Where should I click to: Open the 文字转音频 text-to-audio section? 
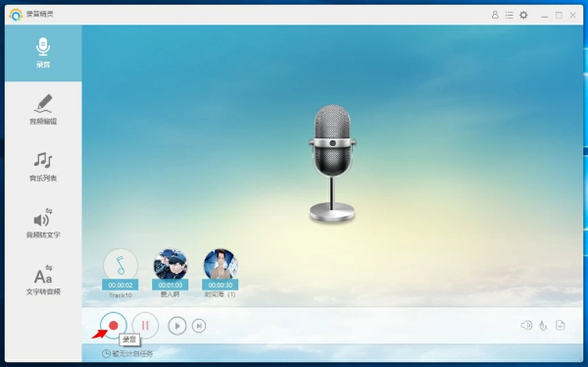43,281
